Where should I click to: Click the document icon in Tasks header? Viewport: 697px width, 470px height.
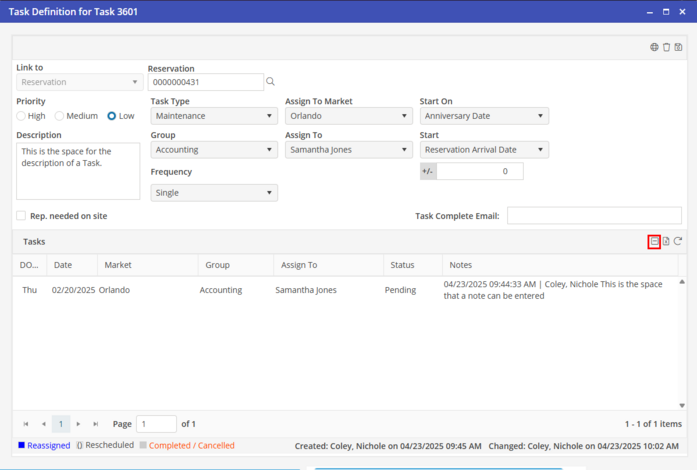tap(666, 241)
